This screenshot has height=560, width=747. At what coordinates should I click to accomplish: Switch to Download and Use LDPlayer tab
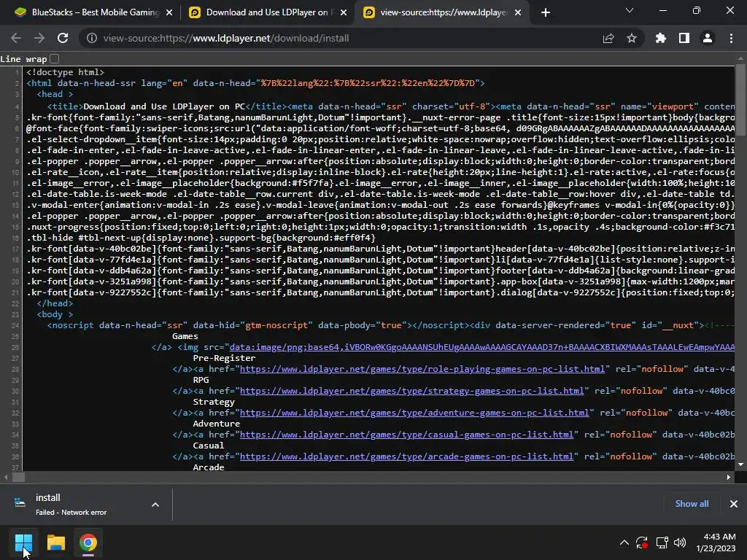267,12
